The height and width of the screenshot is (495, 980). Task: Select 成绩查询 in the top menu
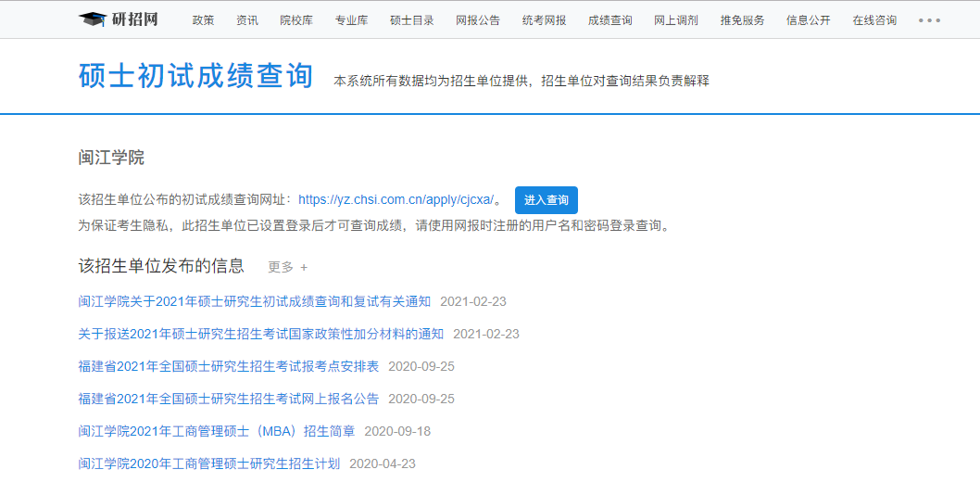click(x=609, y=20)
